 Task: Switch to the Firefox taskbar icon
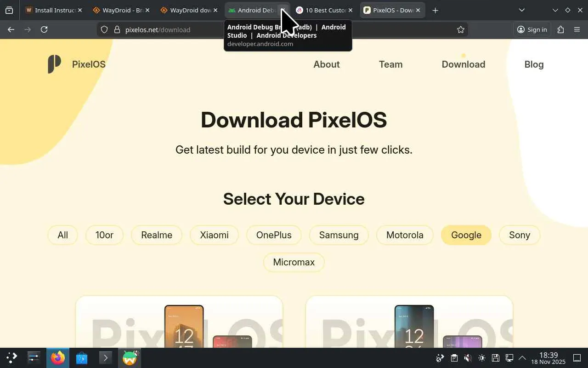click(58, 358)
